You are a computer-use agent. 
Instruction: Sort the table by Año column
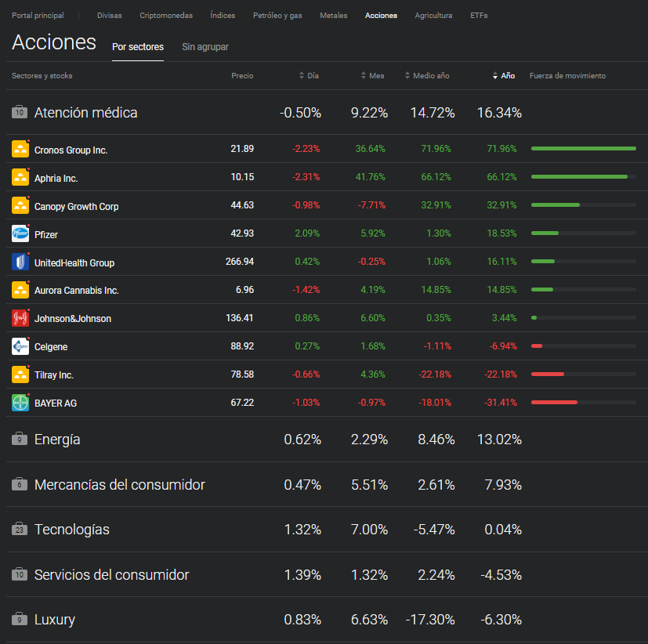(x=504, y=75)
